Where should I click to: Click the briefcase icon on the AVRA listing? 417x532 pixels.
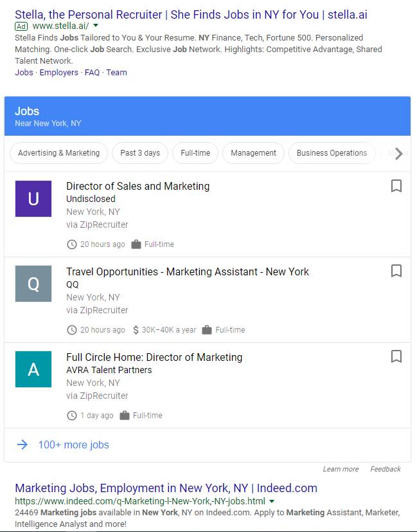[125, 416]
